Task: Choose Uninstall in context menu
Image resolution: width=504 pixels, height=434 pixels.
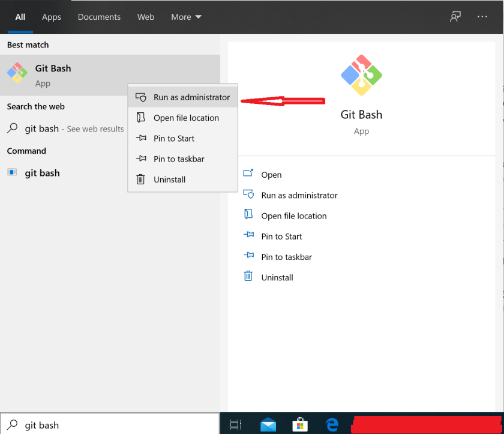Action: pos(182,179)
